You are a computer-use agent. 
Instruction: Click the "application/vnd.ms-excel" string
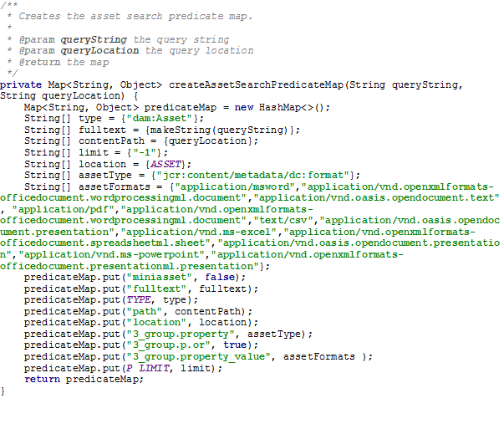tap(199, 232)
